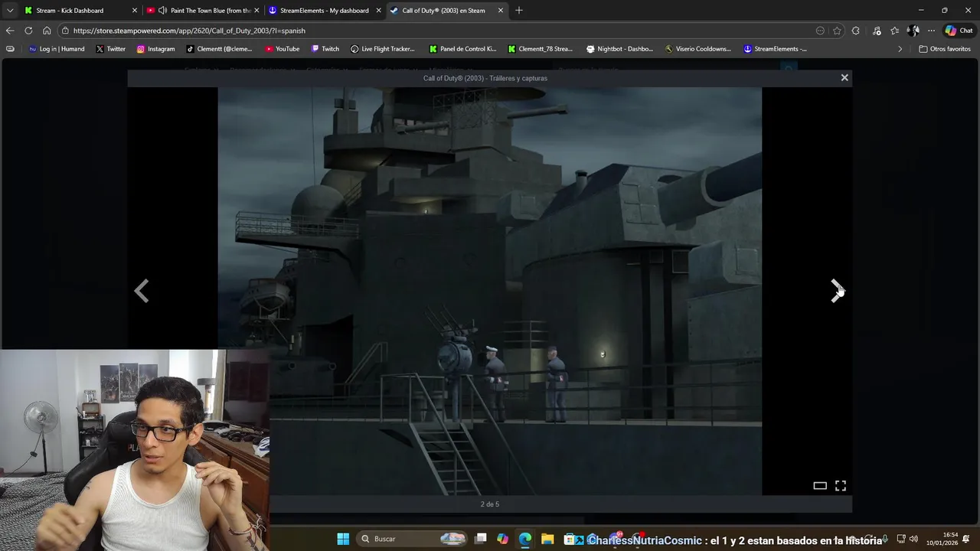Reload the Steam store page
Screen dimensions: 980x551
[x=28, y=31]
